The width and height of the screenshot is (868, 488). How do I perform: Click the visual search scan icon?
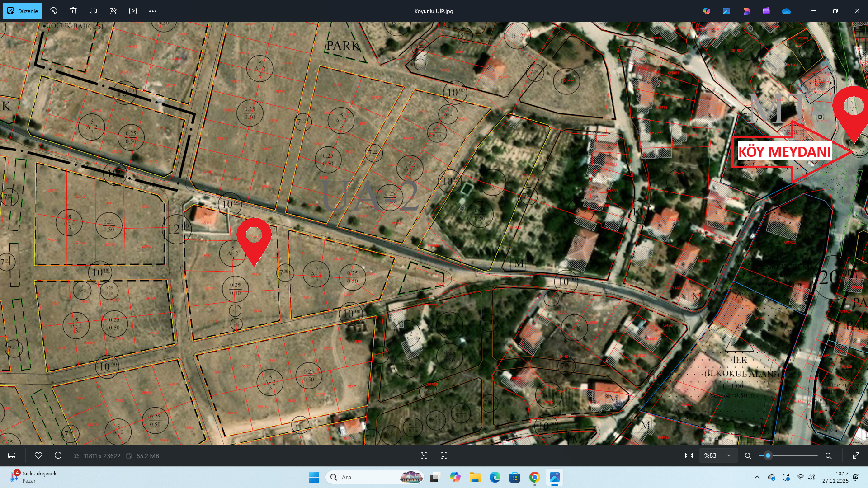point(424,455)
